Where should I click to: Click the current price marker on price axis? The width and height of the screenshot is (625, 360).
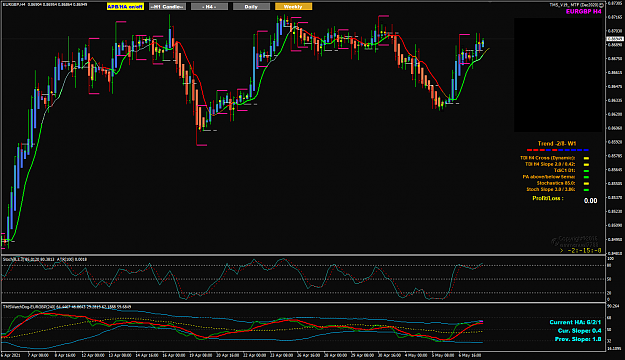615,39
